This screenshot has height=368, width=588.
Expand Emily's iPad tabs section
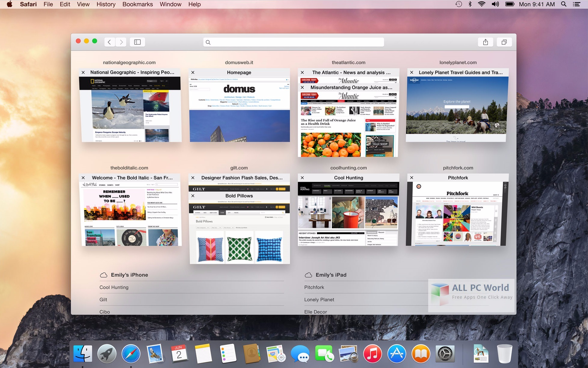coord(330,274)
